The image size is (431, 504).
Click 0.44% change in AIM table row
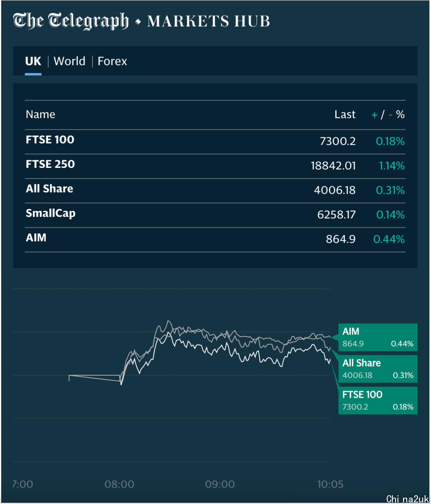click(389, 239)
